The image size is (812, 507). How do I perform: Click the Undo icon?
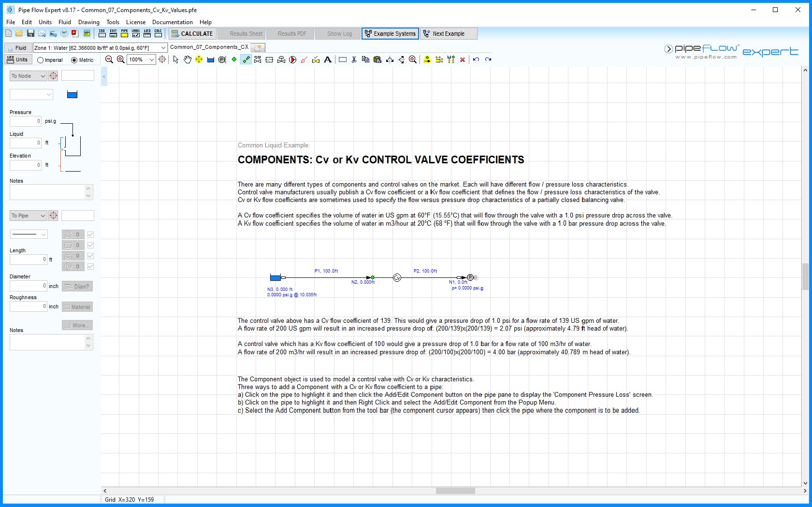[x=476, y=59]
